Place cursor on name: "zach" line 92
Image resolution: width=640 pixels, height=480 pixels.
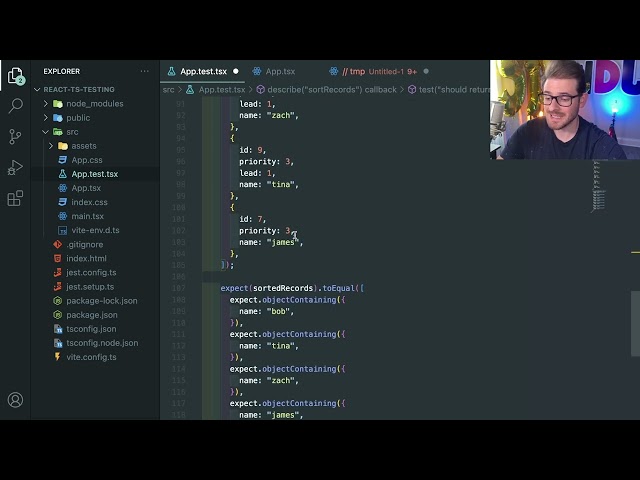click(x=269, y=116)
